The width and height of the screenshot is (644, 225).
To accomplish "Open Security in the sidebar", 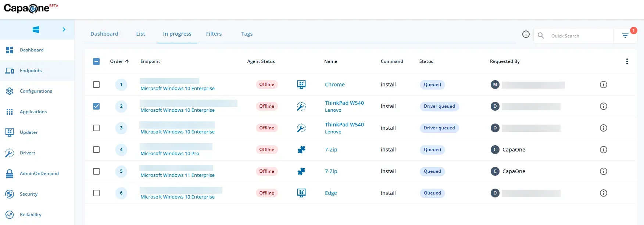I will click(37, 194).
